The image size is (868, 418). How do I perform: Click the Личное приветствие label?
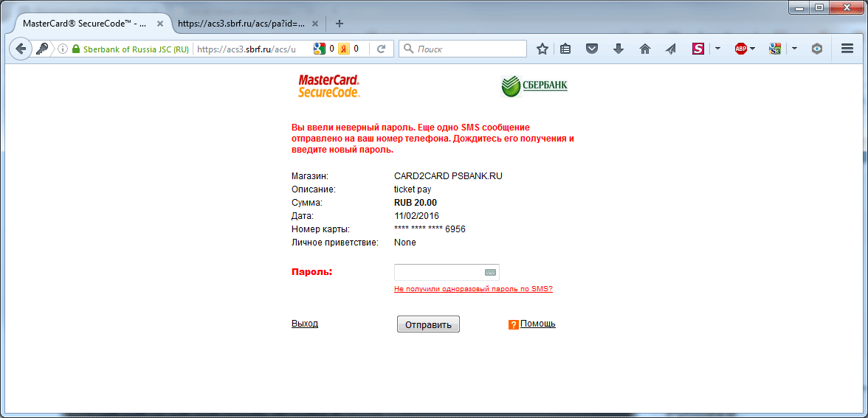[x=334, y=242]
